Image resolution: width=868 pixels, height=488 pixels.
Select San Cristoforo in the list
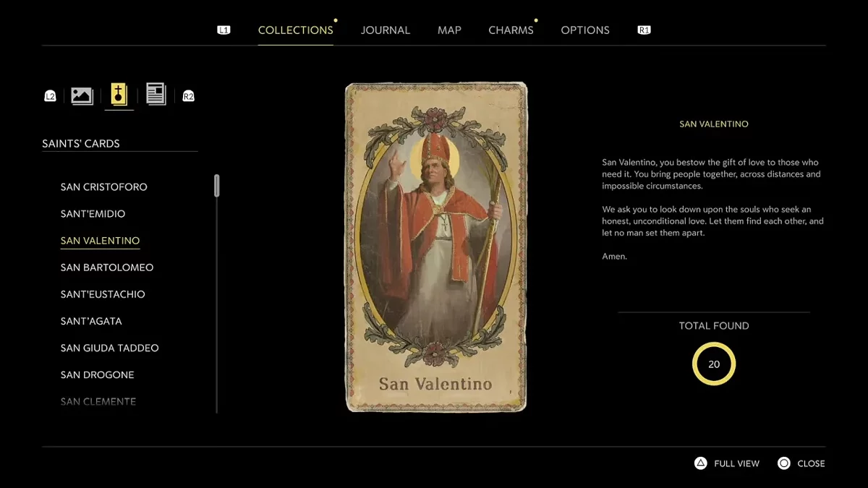point(103,187)
